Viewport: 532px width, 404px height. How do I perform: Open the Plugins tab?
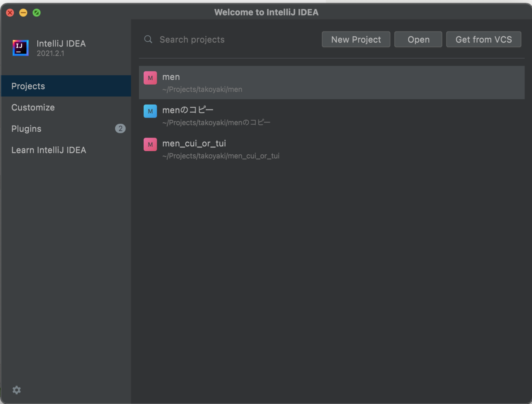(66, 129)
